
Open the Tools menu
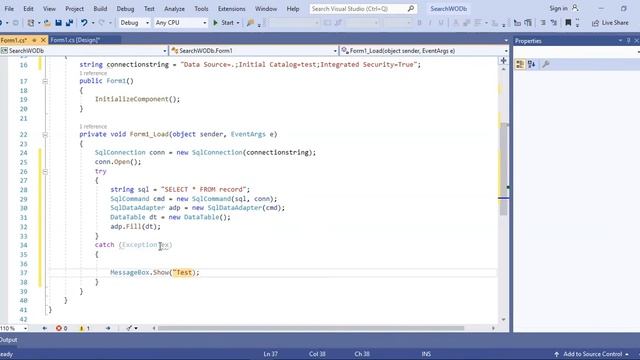pos(201,9)
